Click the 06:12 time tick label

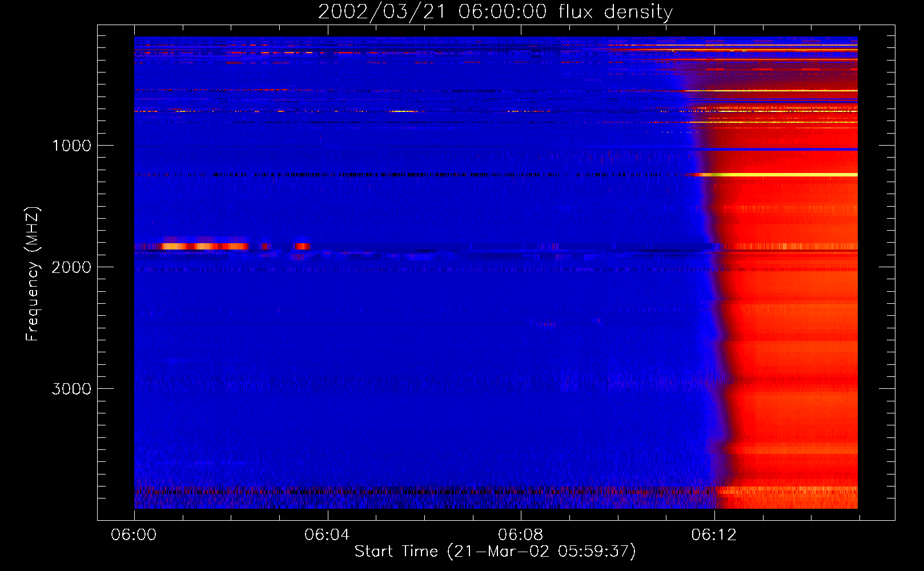[x=714, y=534]
